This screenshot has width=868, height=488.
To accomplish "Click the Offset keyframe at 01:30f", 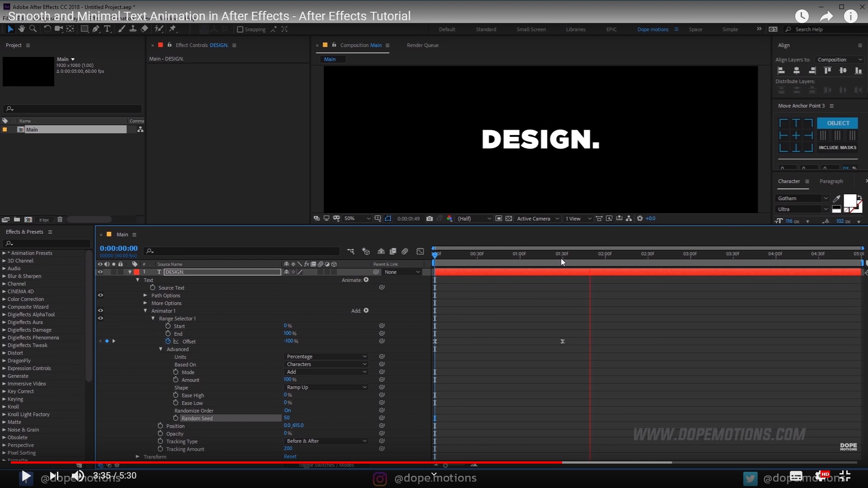I will click(x=562, y=341).
